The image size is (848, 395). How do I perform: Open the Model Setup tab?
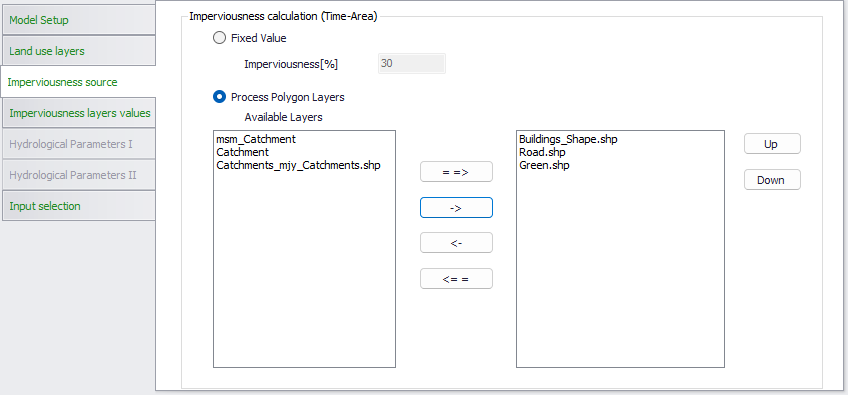coord(78,20)
